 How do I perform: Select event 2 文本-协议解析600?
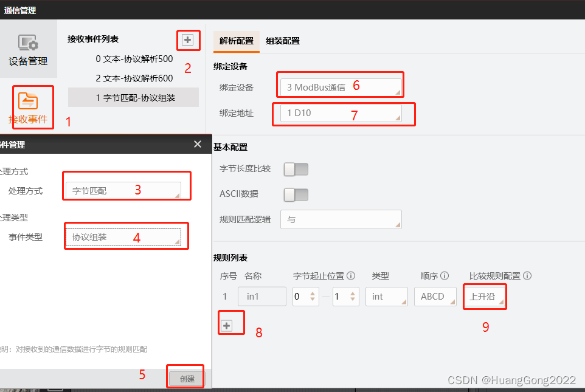pos(134,78)
